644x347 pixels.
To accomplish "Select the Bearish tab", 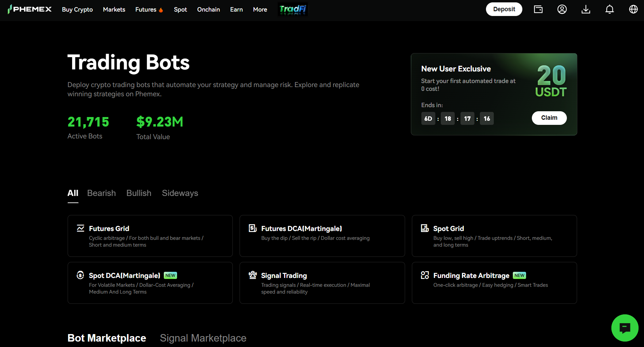I will pos(102,193).
